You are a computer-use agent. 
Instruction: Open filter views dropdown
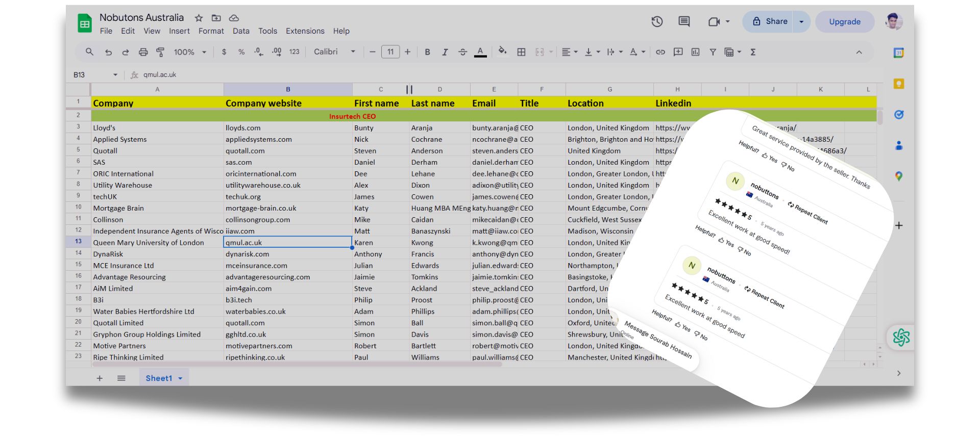(x=732, y=52)
